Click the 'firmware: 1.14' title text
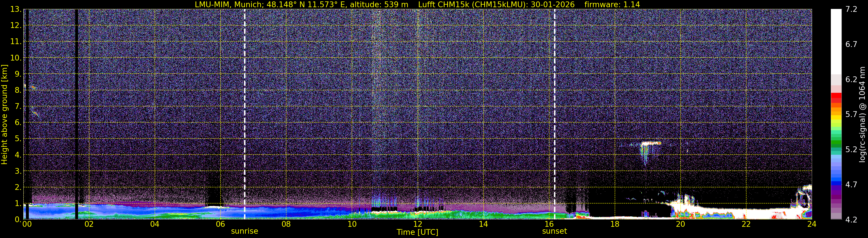Viewport: 868px width, 238px height. 612,4
